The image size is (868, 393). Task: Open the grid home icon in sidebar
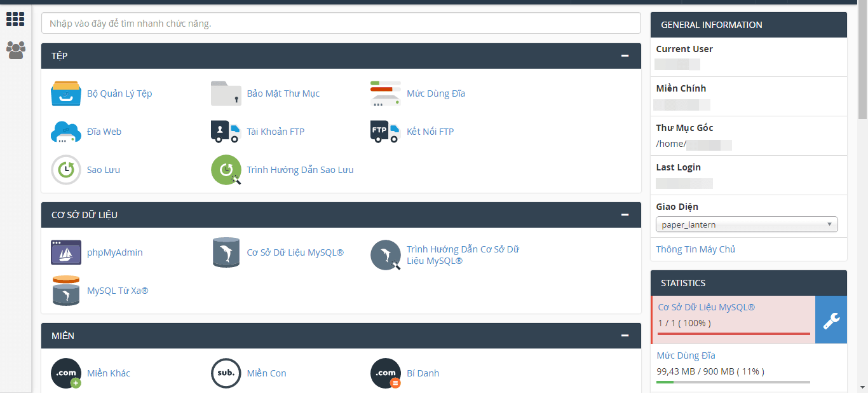tap(15, 19)
